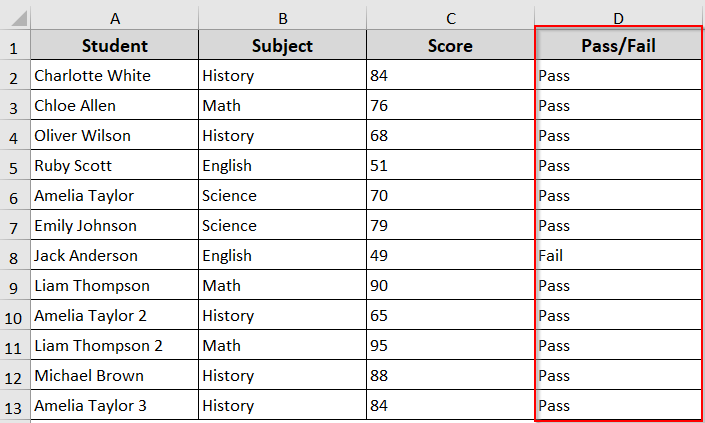
Task: Click the Amelia Taylor 3 cell
Action: (x=115, y=406)
